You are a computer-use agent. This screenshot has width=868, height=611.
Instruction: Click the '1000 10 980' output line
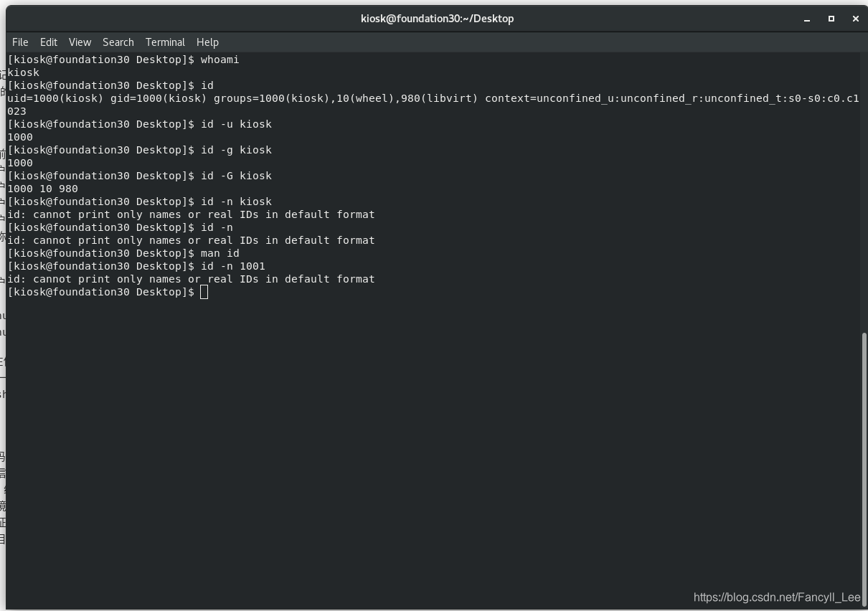[43, 189]
